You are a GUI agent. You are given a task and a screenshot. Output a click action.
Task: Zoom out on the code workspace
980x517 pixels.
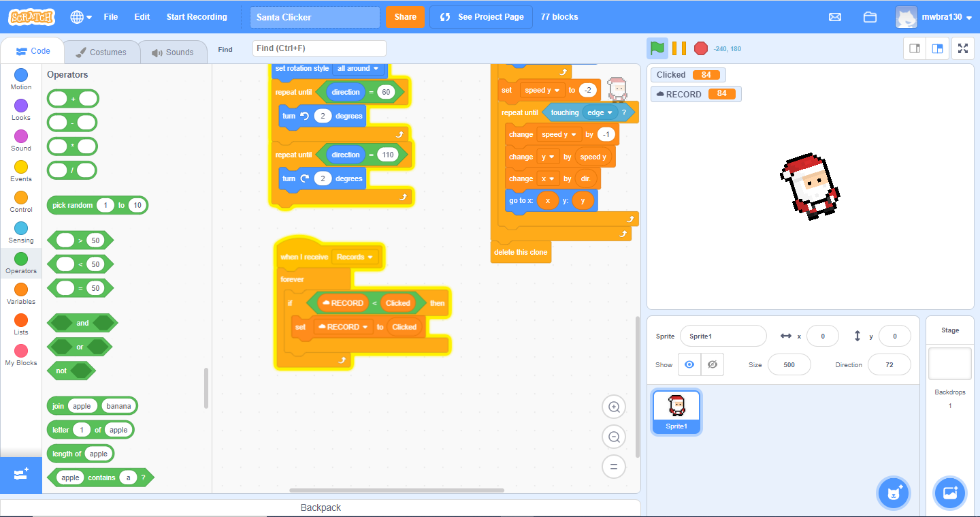click(614, 437)
